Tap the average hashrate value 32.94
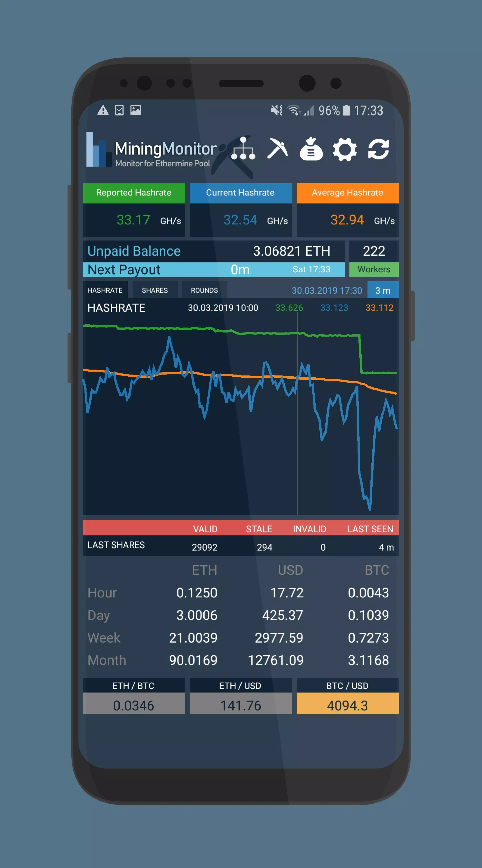 tap(347, 220)
